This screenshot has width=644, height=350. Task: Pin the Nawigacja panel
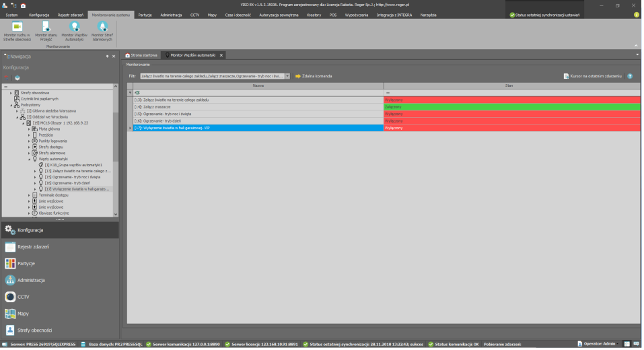[x=107, y=56]
